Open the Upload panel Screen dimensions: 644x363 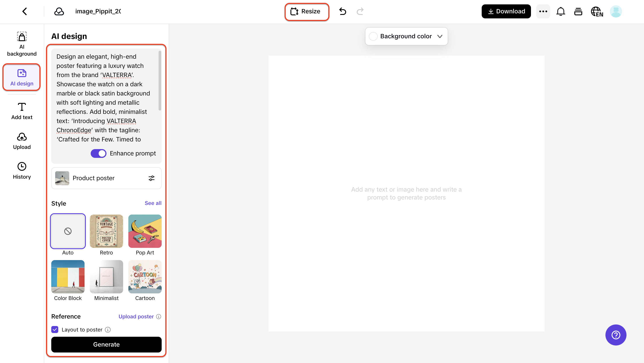click(x=21, y=141)
